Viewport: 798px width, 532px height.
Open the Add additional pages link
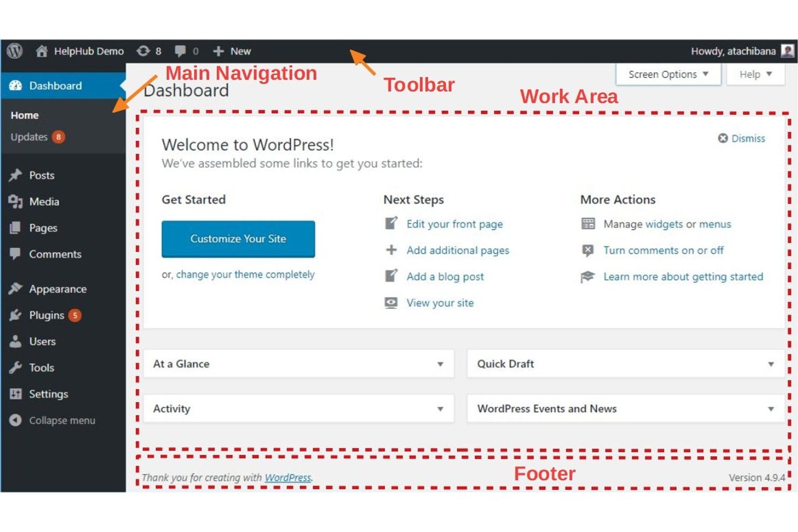(458, 251)
